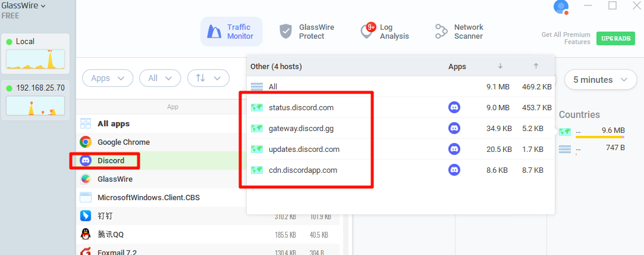Select the Local network thumbnail
This screenshot has width=644, height=255.
(35, 54)
